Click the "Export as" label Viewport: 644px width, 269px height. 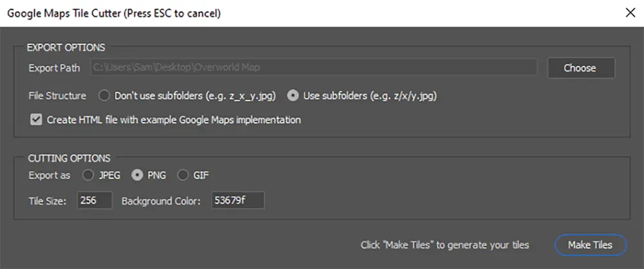click(50, 175)
